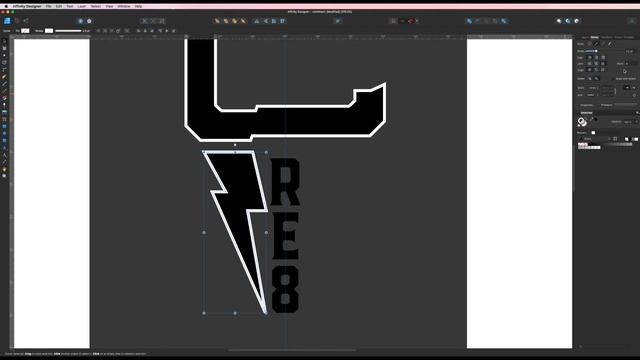This screenshot has height=360, width=640.
Task: Choose first Align stroke option
Action: (589, 70)
